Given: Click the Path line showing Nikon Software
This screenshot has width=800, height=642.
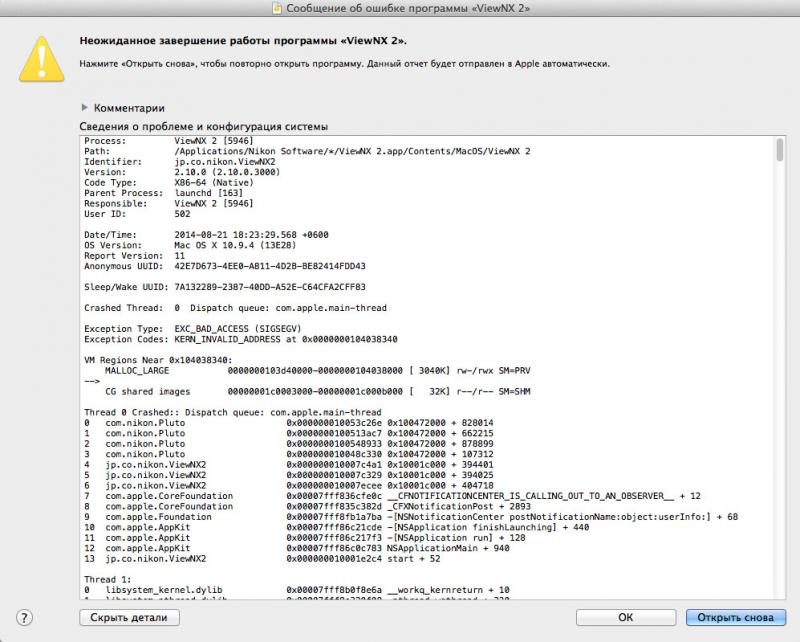Looking at the screenshot, I should point(307,152).
